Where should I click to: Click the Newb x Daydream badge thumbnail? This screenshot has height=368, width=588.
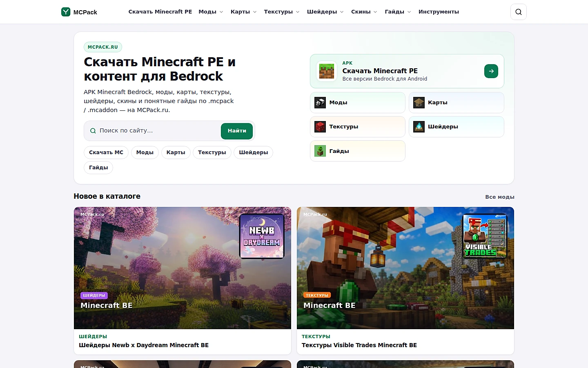[x=262, y=236]
